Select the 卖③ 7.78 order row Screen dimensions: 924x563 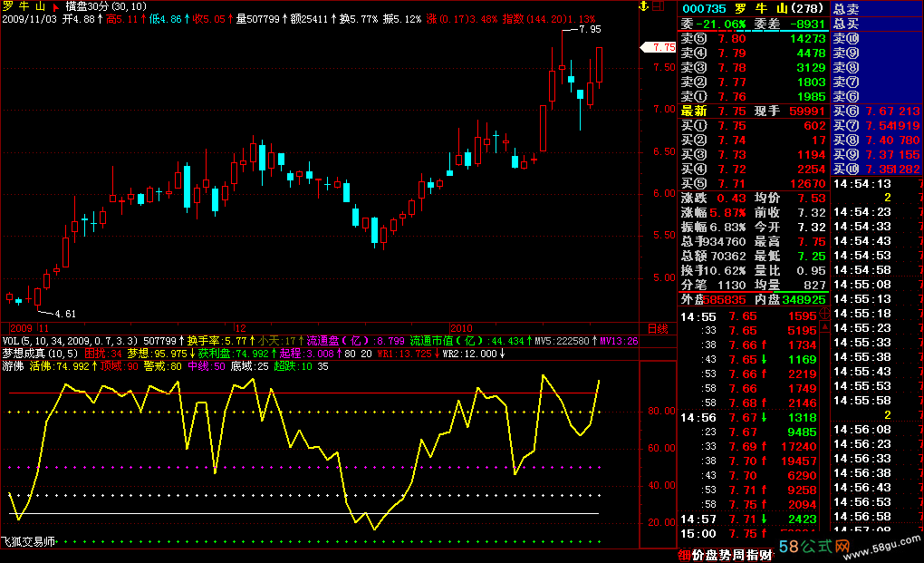pos(754,68)
